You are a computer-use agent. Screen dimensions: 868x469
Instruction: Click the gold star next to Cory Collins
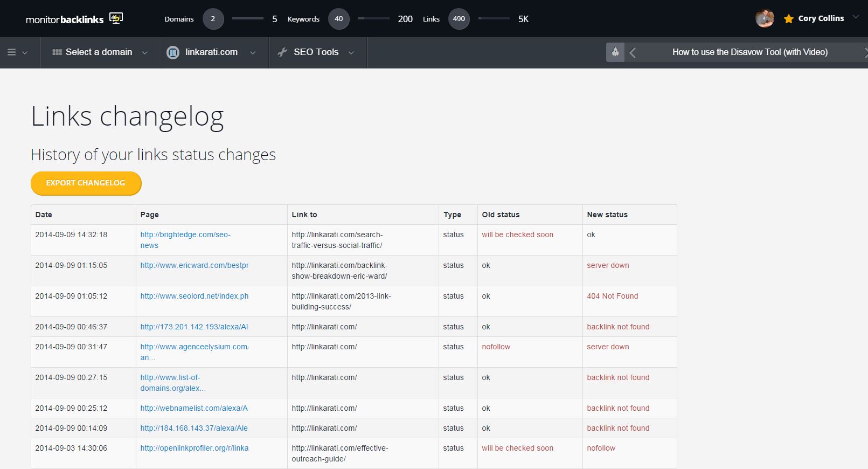(x=789, y=19)
